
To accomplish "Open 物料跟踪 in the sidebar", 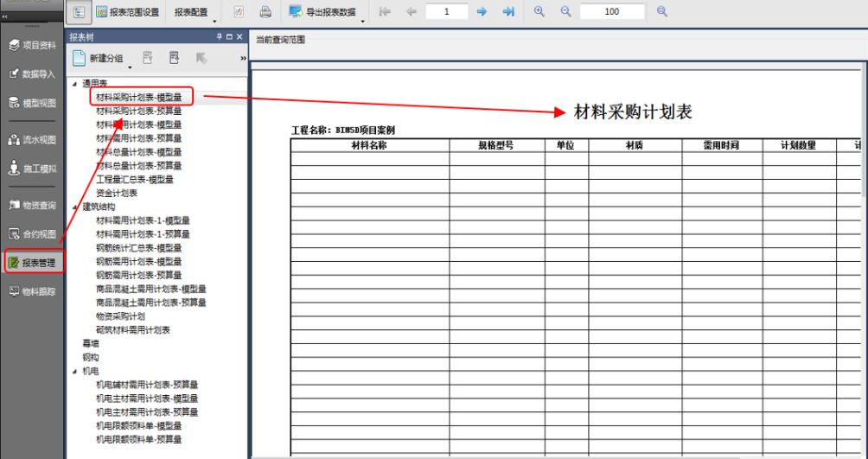I will 33,292.
